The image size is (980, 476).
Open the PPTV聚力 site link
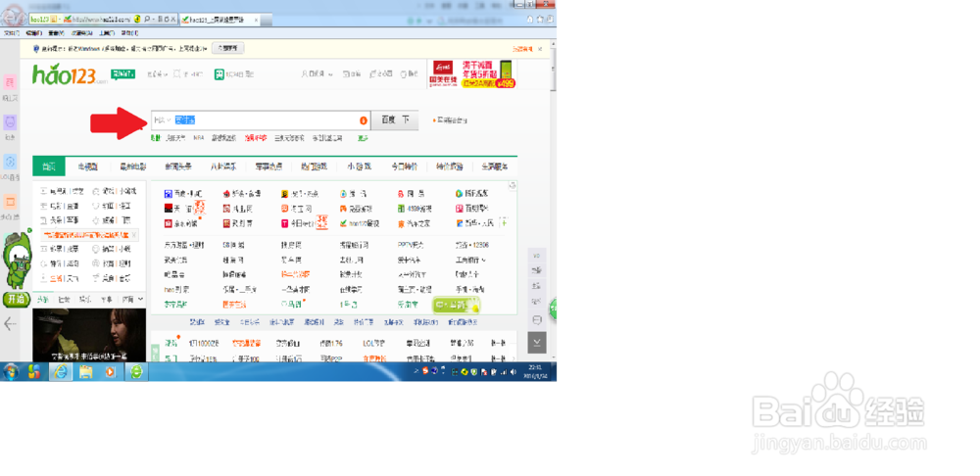click(x=410, y=245)
